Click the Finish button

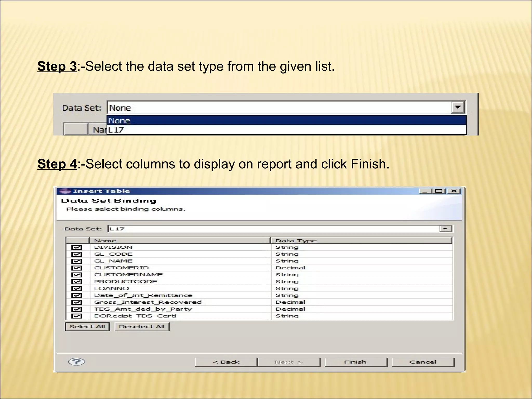coord(356,362)
